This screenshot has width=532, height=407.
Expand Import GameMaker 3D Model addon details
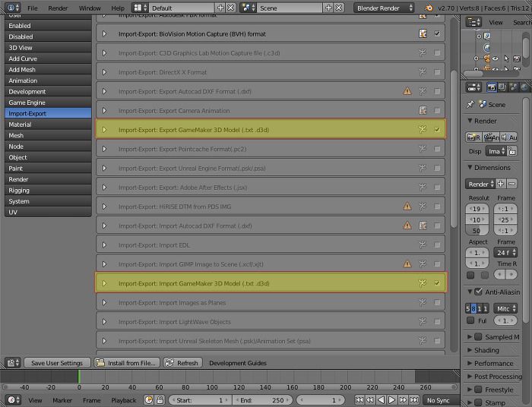pos(105,283)
